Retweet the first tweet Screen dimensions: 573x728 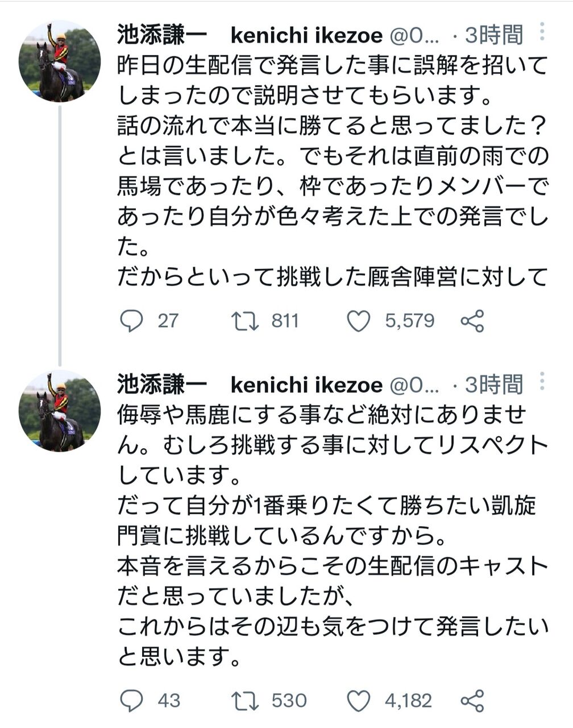pos(246,321)
